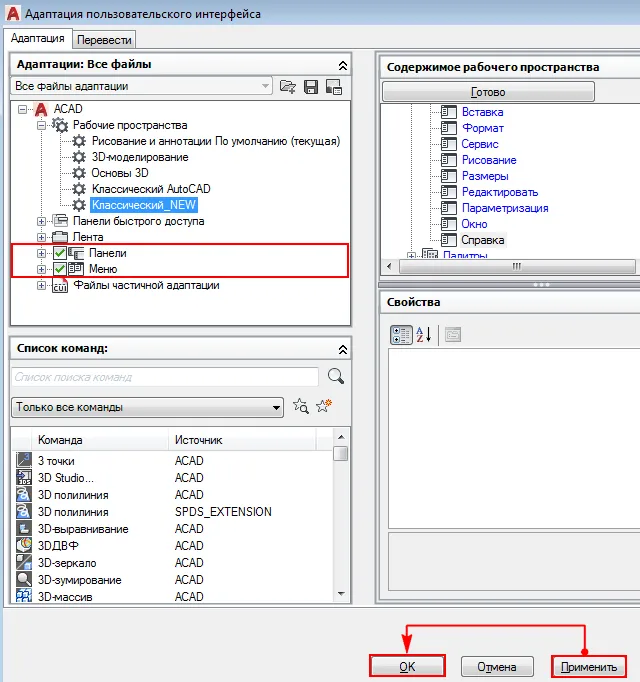Select the Размеры menu entry
This screenshot has width=640, height=682.
point(485,176)
